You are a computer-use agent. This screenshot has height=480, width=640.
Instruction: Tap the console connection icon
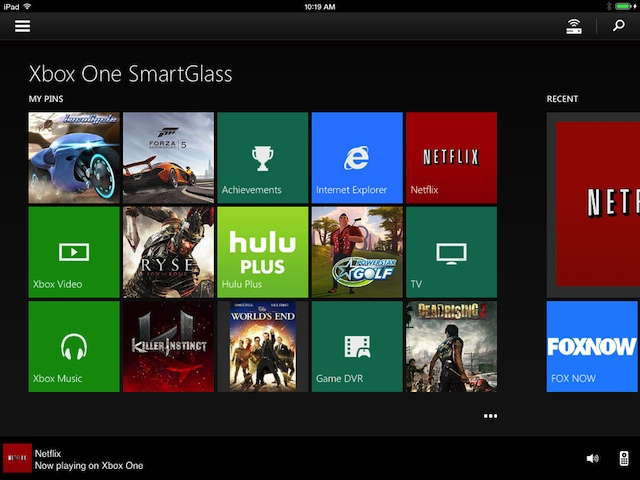574,26
